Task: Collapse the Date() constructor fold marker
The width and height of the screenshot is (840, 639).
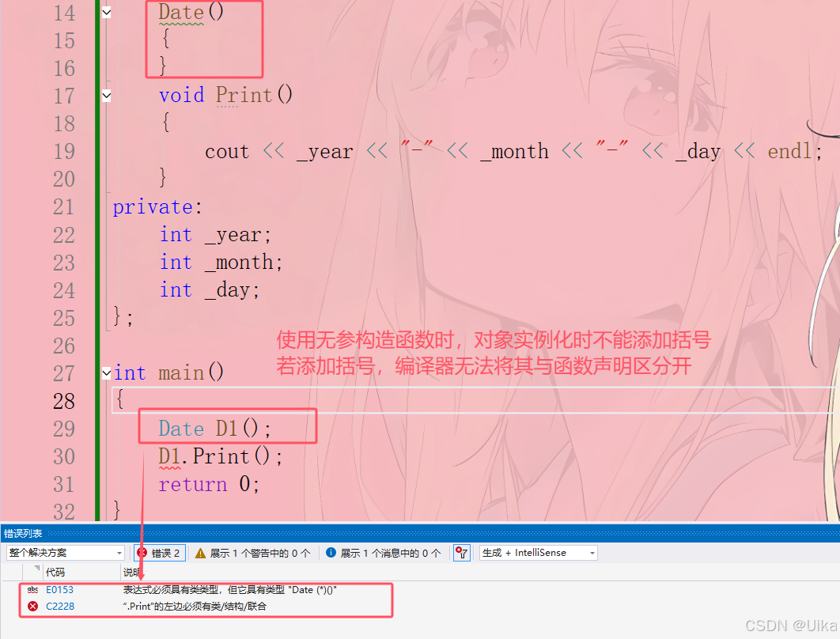Action: point(107,13)
